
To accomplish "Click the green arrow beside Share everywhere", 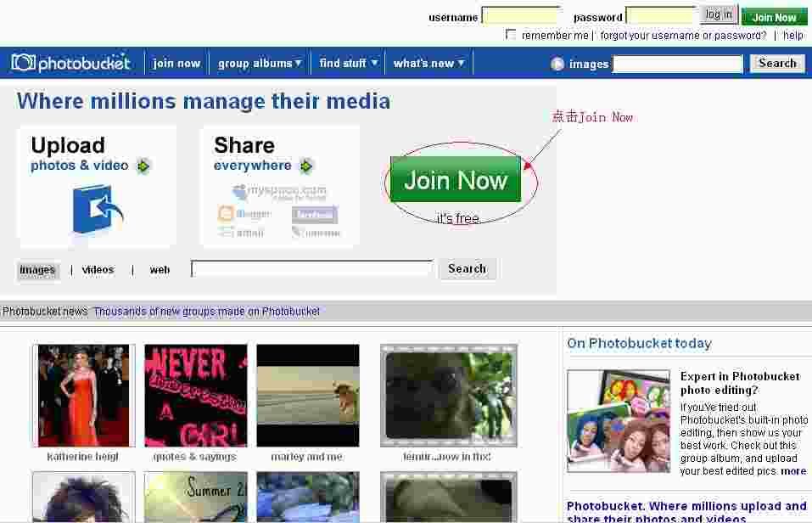I will click(x=306, y=166).
